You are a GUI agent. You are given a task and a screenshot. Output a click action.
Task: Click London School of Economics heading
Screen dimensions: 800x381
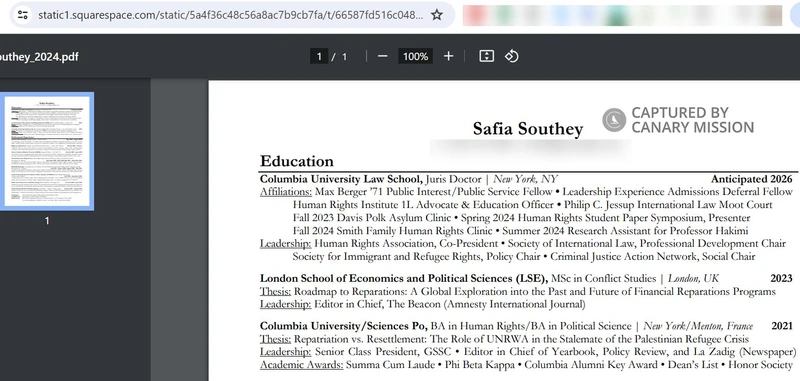(x=404, y=278)
